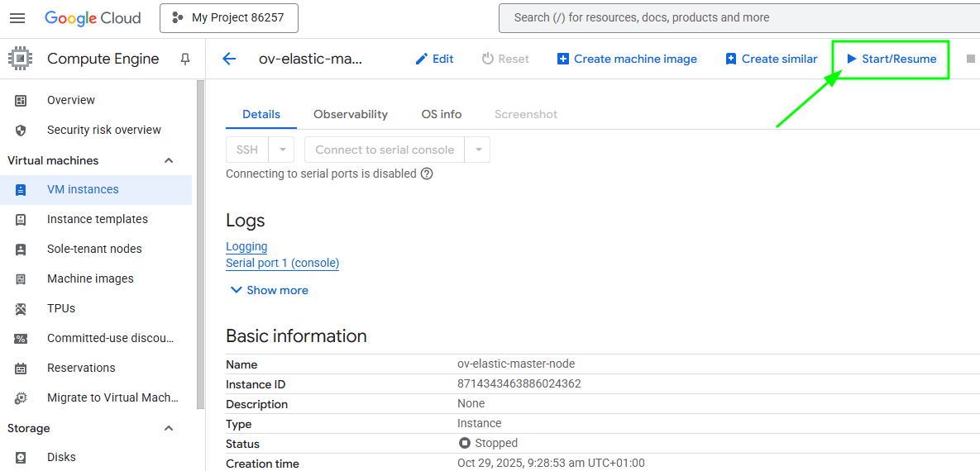Click the pin icon beside Compute Engine
Image resolution: width=980 pixels, height=471 pixels.
click(x=185, y=59)
